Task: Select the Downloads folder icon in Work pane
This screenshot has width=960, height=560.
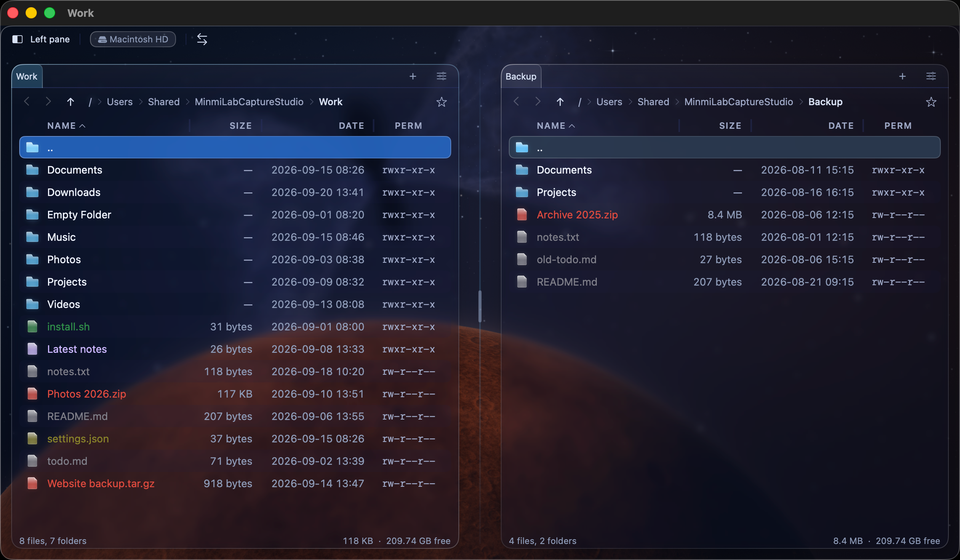Action: (32, 192)
